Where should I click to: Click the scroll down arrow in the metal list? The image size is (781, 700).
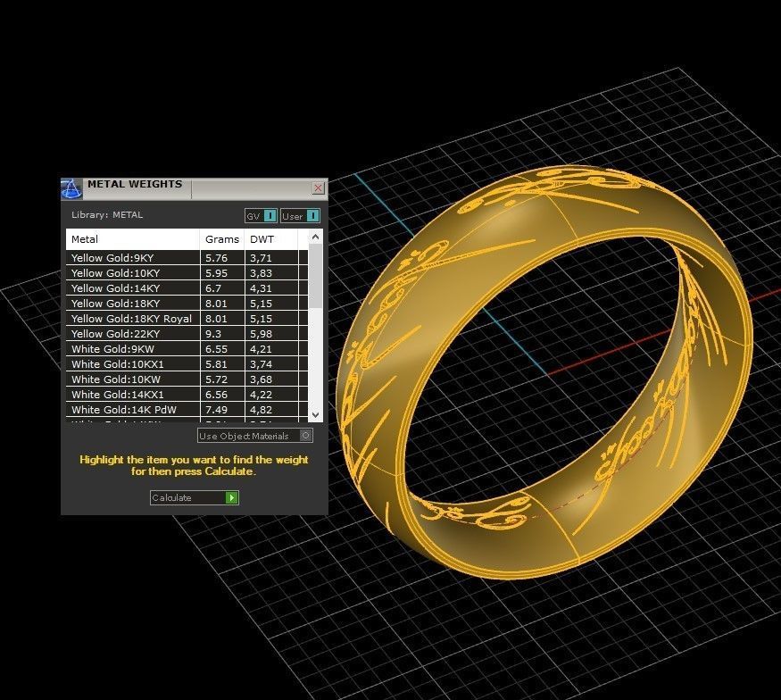click(x=315, y=414)
